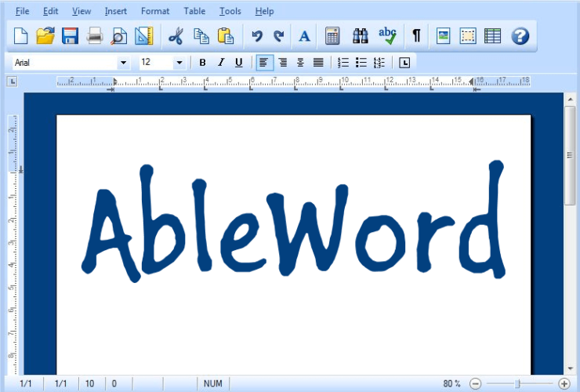Click the 80 % zoom value
The height and width of the screenshot is (392, 580).
451,383
